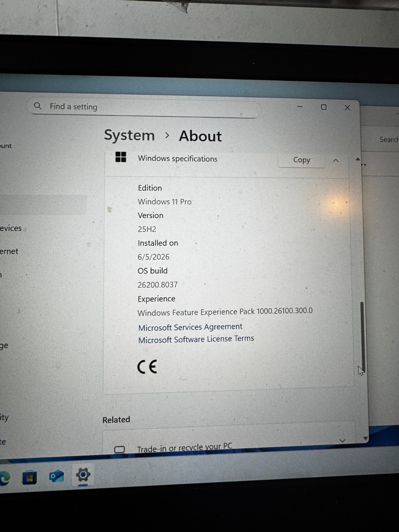
Task: Click the Find a setting search box
Action: (x=144, y=108)
